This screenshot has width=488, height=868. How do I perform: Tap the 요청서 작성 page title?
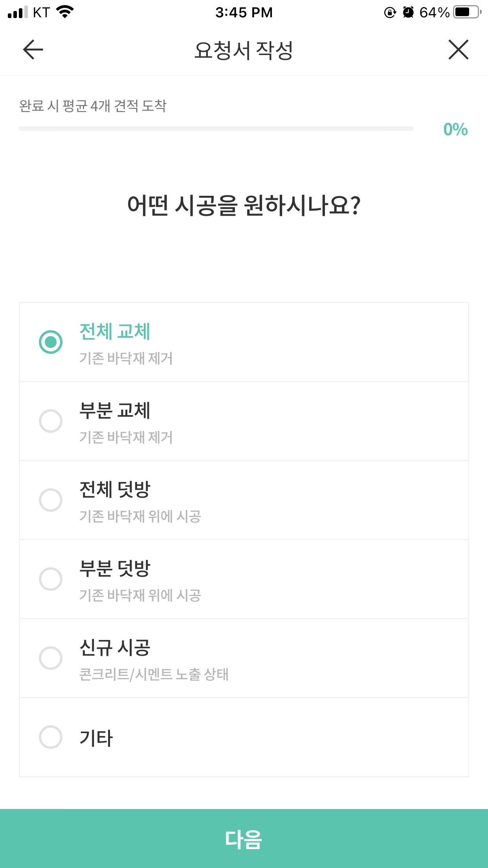pyautogui.click(x=244, y=50)
